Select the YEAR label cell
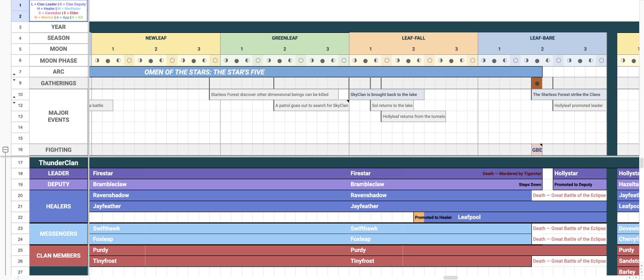The height and width of the screenshot is (280, 644). tap(58, 27)
